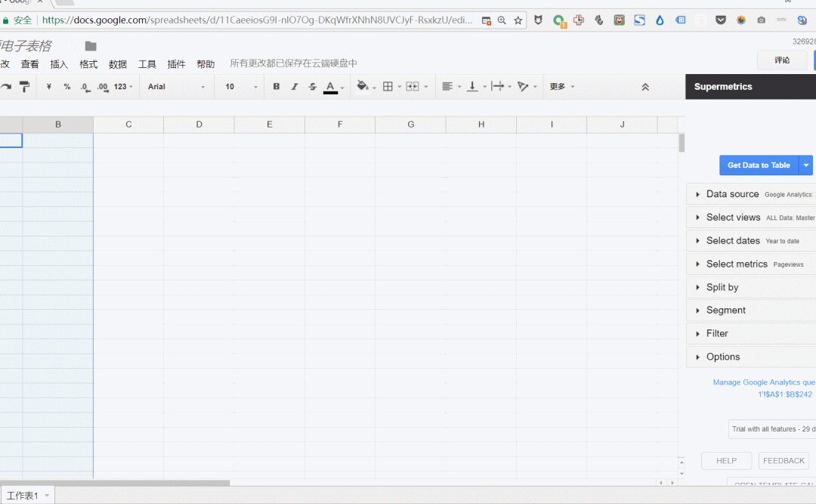The width and height of the screenshot is (816, 504).
Task: Open the 工具 (Tools) menu
Action: 147,64
